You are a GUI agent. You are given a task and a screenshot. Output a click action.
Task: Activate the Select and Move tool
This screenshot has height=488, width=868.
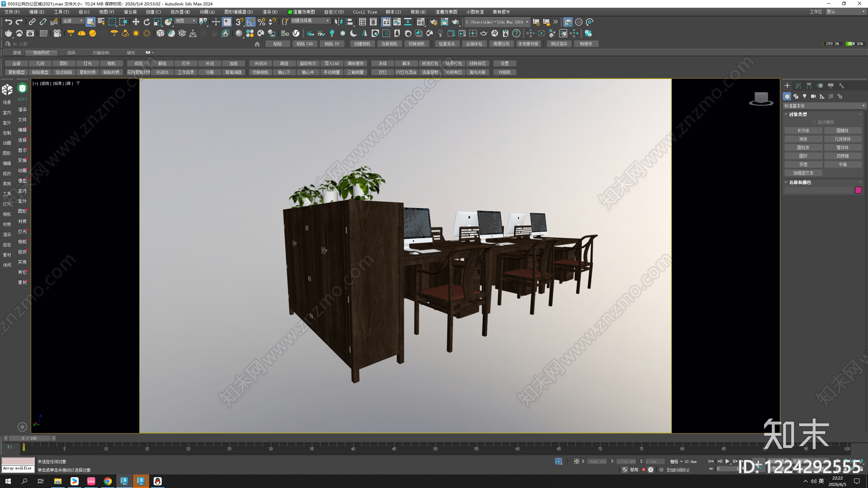(136, 22)
